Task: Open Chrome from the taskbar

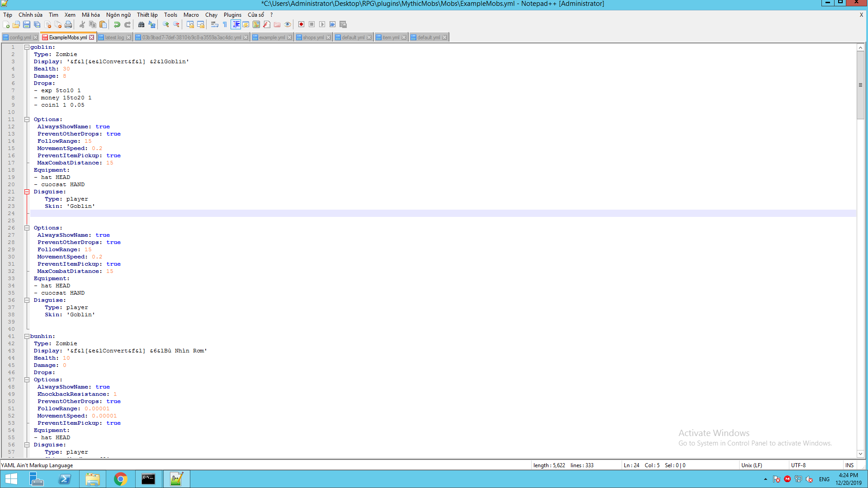Action: (120, 479)
